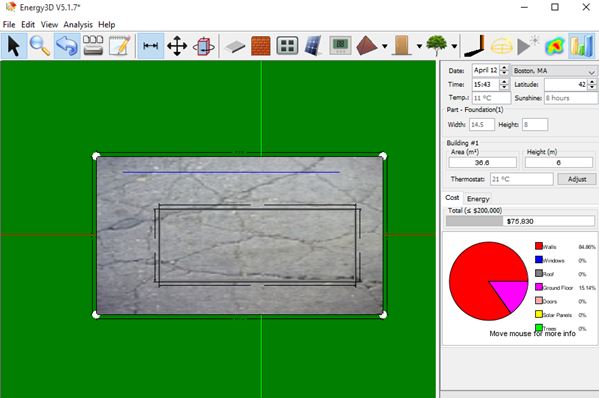Expand the tree type dropdown arrow
The width and height of the screenshot is (599, 398).
point(454,46)
